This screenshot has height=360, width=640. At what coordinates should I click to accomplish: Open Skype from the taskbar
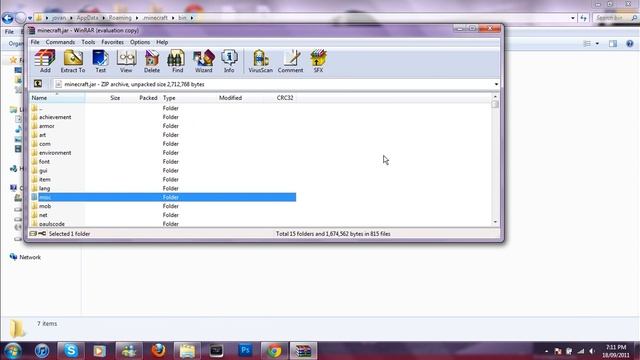pos(71,351)
